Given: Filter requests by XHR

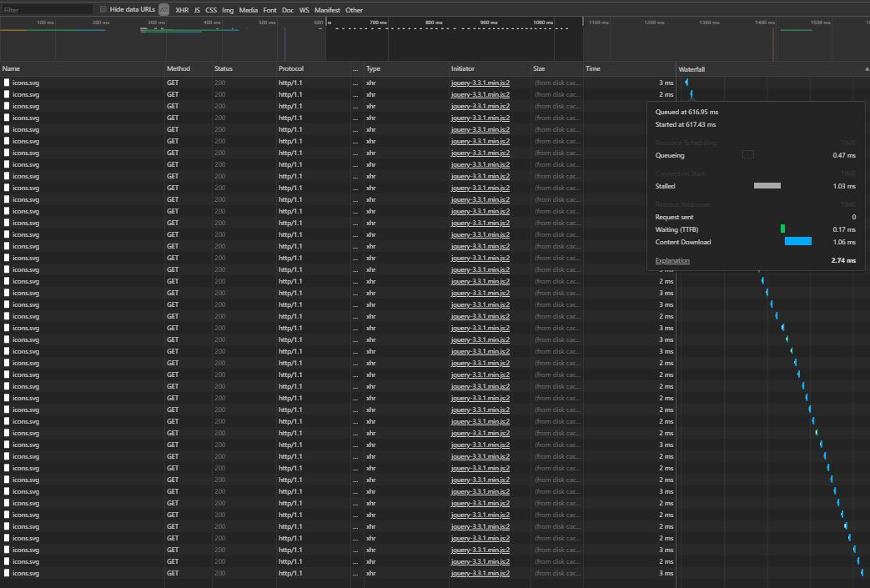Looking at the screenshot, I should pos(182,10).
